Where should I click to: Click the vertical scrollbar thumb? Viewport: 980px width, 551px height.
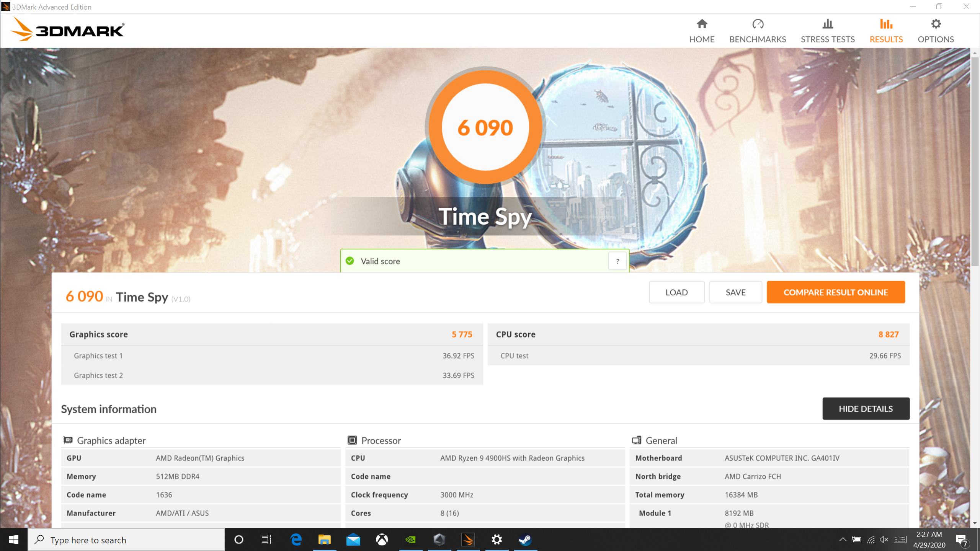click(x=975, y=161)
